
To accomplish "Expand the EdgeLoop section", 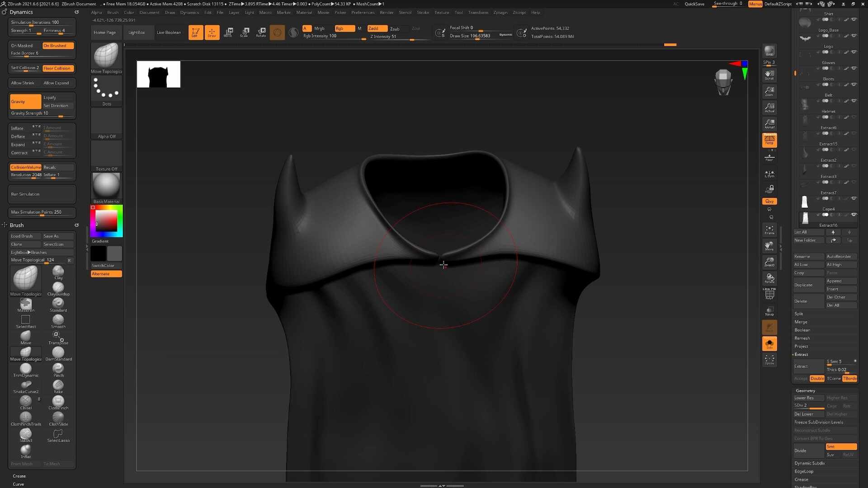I will 804,471.
